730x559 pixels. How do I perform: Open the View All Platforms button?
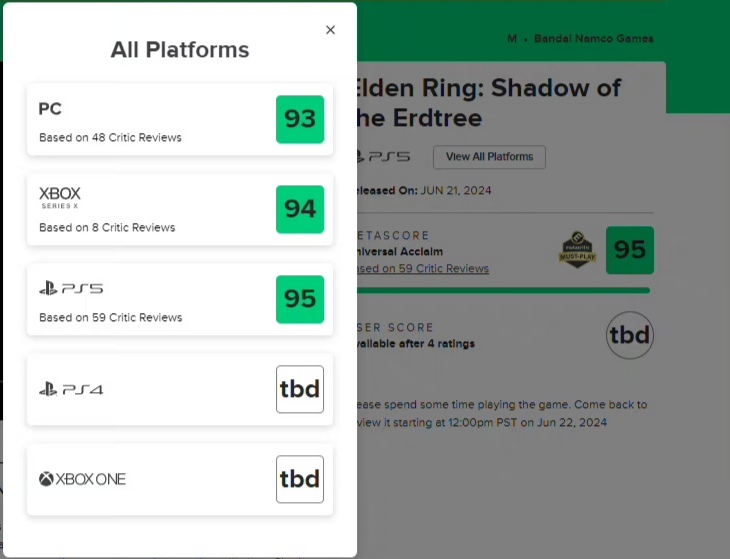pos(489,157)
